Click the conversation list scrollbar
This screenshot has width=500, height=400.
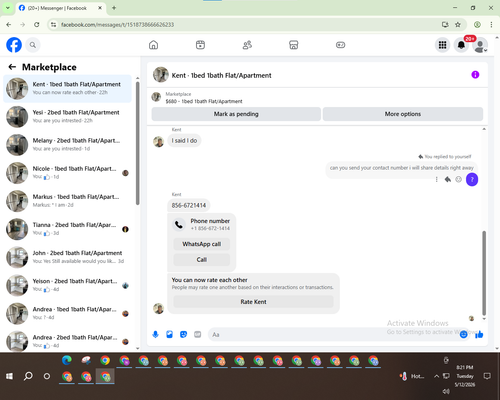(x=138, y=143)
